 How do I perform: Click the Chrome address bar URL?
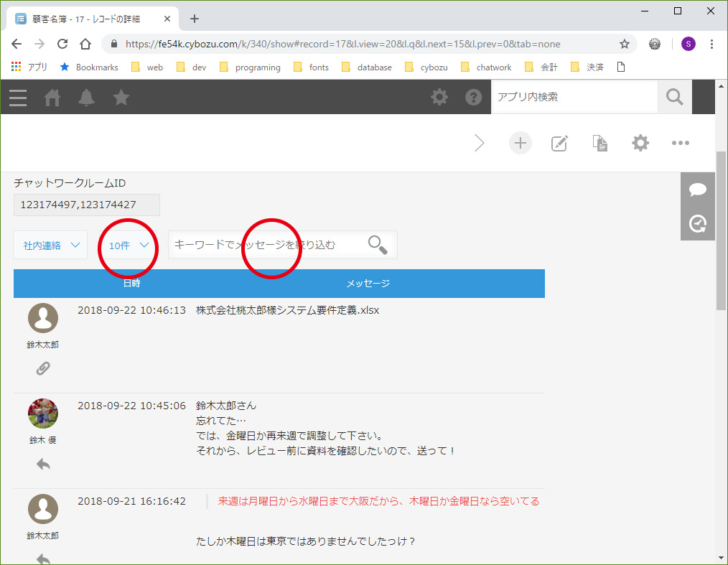pos(342,44)
